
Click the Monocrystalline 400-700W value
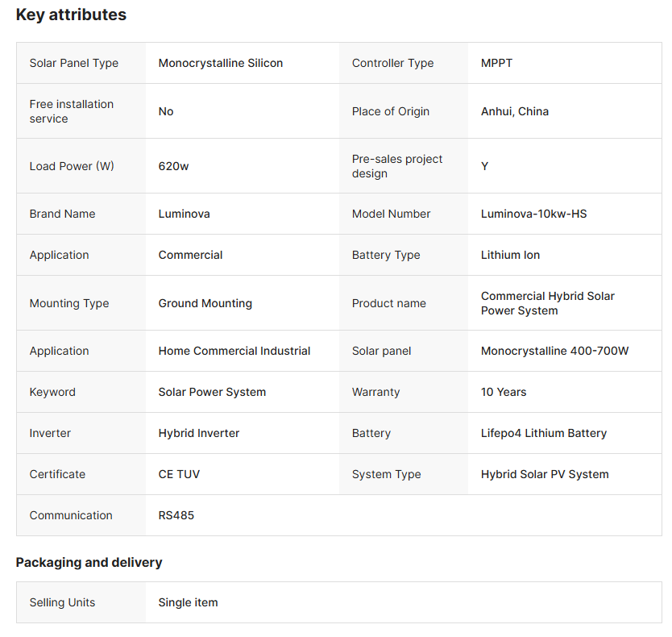tap(554, 351)
